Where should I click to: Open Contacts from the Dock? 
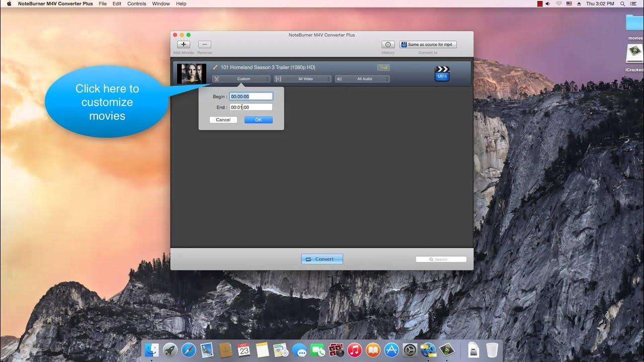225,349
